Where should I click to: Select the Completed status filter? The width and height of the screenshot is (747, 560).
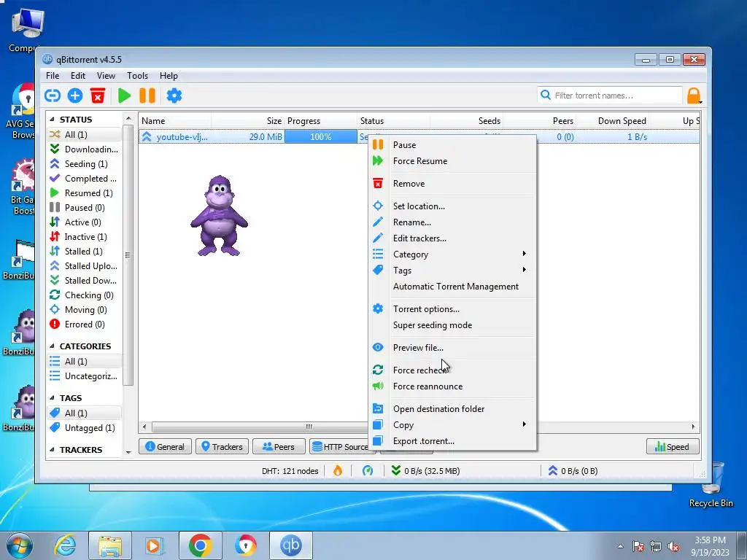tap(85, 179)
